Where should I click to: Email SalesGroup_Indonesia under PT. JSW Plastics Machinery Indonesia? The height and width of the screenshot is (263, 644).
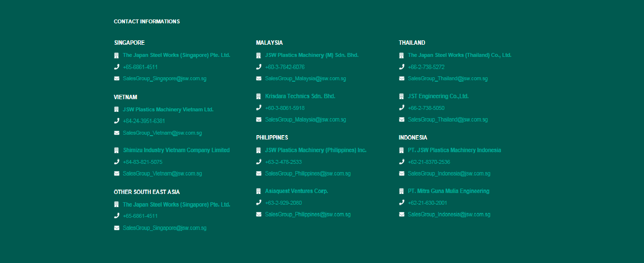click(x=449, y=174)
